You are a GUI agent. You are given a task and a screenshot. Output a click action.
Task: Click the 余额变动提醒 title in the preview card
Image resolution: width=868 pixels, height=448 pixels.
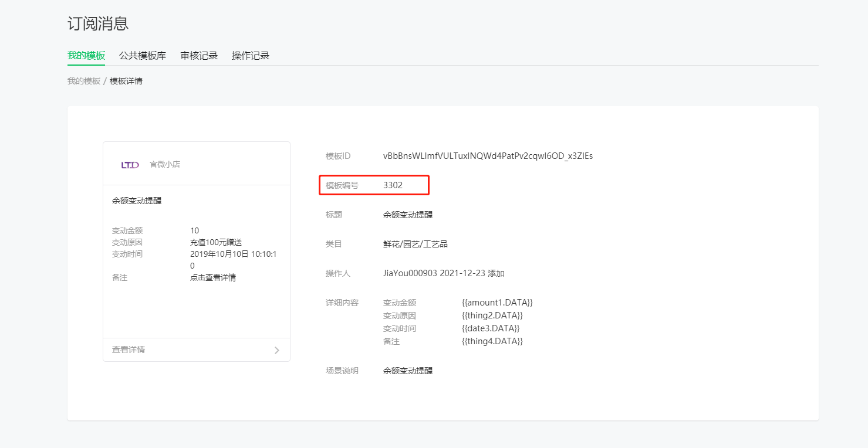[x=137, y=201]
